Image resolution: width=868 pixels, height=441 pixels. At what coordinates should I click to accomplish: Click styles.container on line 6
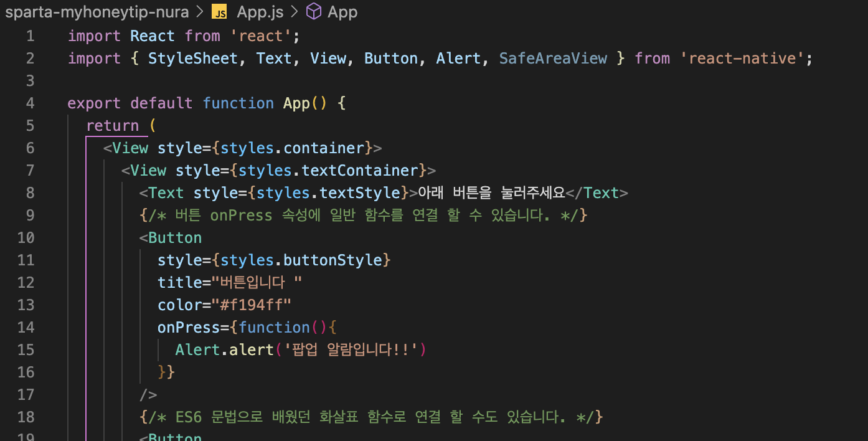tap(292, 148)
